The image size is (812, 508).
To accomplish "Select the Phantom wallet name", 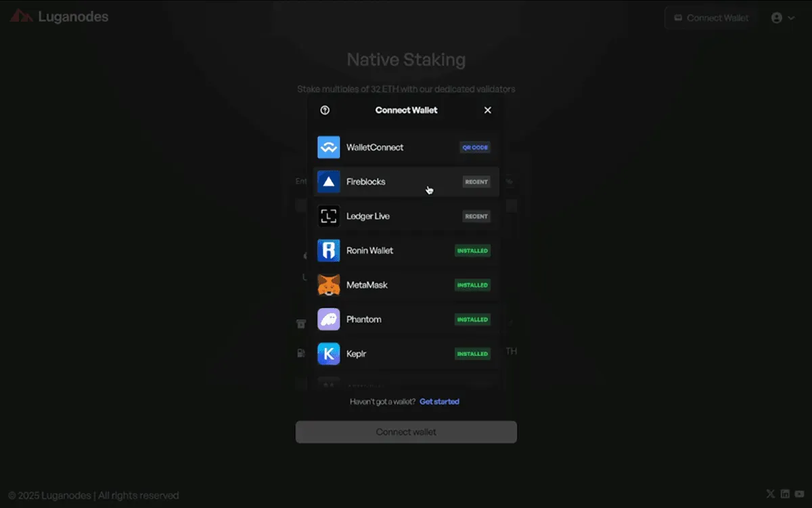I will [x=364, y=320].
